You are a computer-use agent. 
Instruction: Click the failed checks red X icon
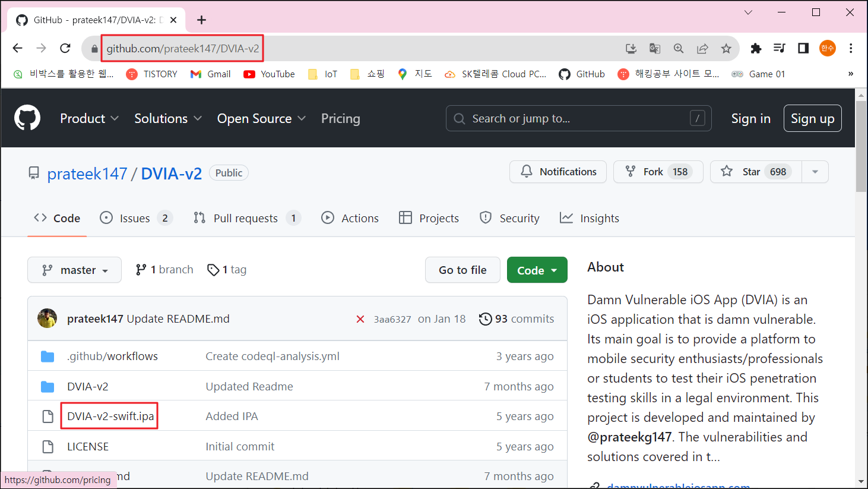tap(360, 319)
